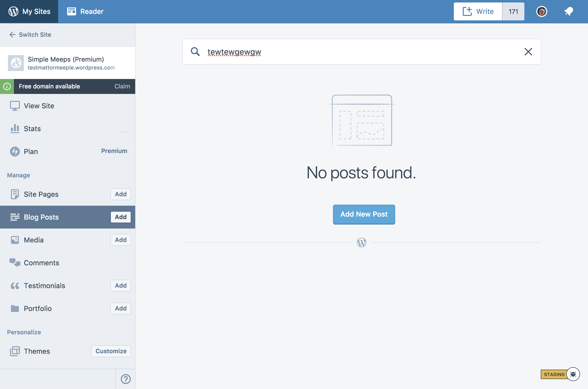This screenshot has height=389, width=588.
Task: Click Add next to Site Pages
Action: click(121, 194)
